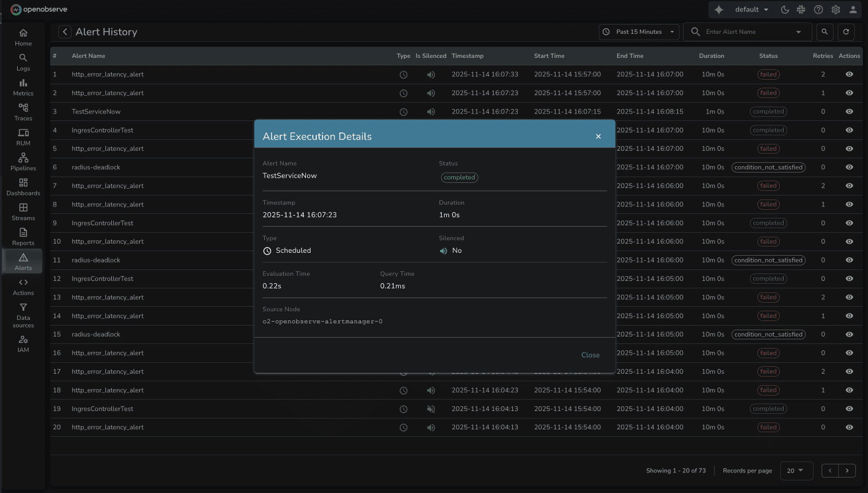Navigate to the Reports section
Viewport: 868px width, 493px height.
coord(23,235)
